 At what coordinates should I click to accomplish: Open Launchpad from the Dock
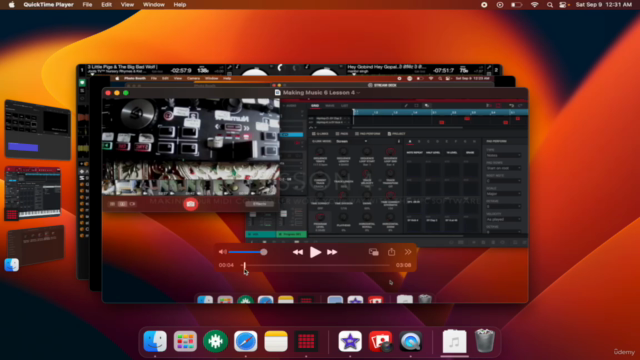click(x=185, y=341)
